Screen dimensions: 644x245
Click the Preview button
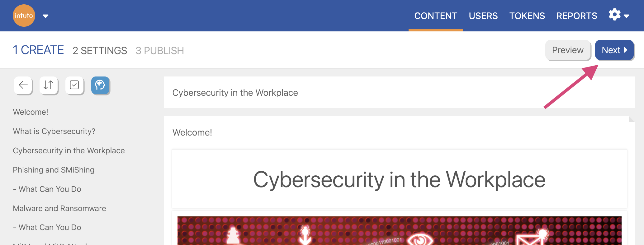568,50
